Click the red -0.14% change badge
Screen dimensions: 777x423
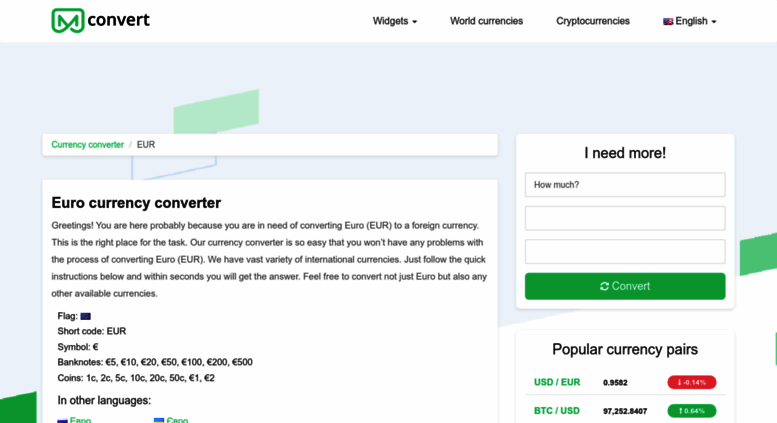(x=691, y=382)
